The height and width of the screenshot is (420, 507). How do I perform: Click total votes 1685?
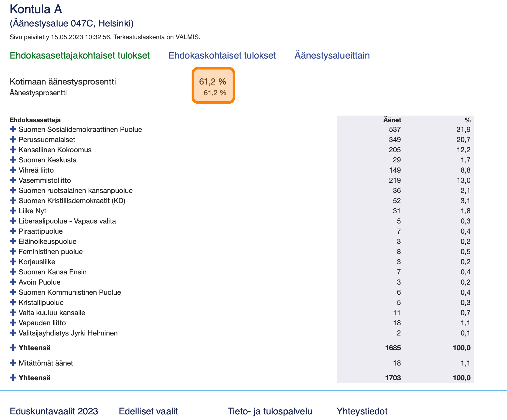coord(393,348)
